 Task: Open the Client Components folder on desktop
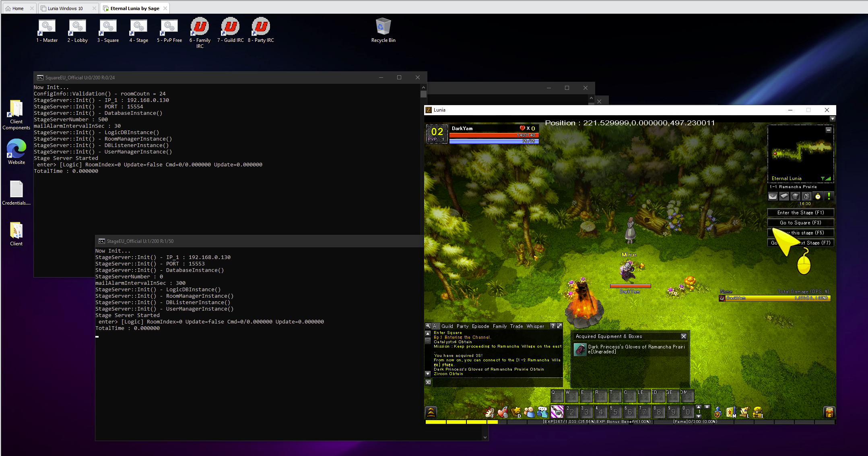tap(16, 115)
